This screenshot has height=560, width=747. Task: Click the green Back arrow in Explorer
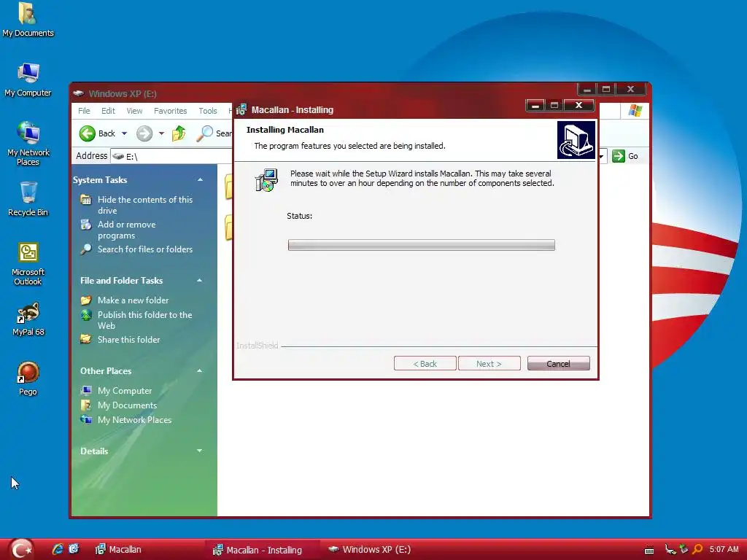[88, 133]
